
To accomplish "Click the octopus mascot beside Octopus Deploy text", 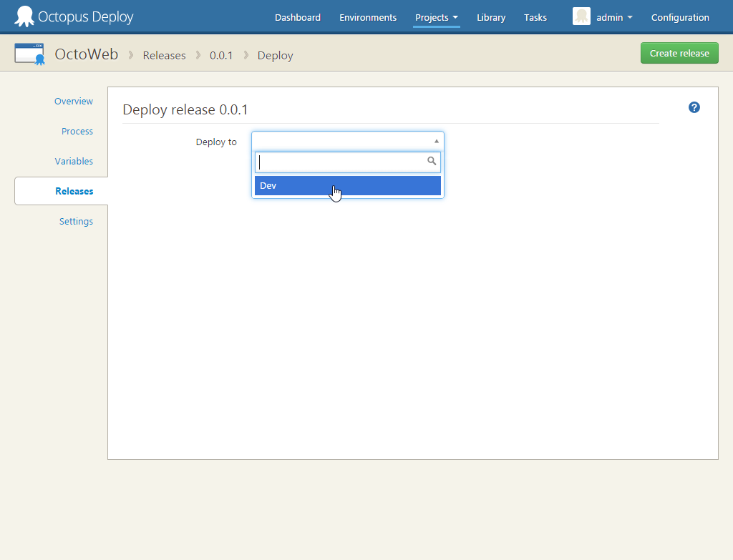I will (x=24, y=15).
